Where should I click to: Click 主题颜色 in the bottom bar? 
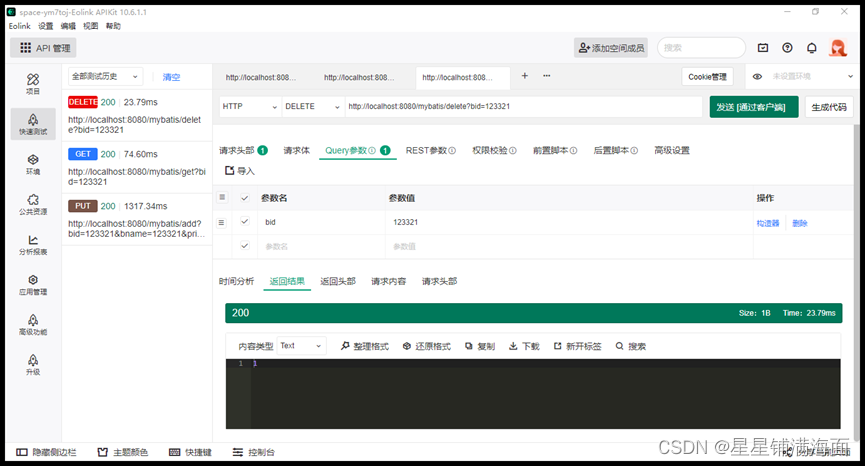coord(123,452)
